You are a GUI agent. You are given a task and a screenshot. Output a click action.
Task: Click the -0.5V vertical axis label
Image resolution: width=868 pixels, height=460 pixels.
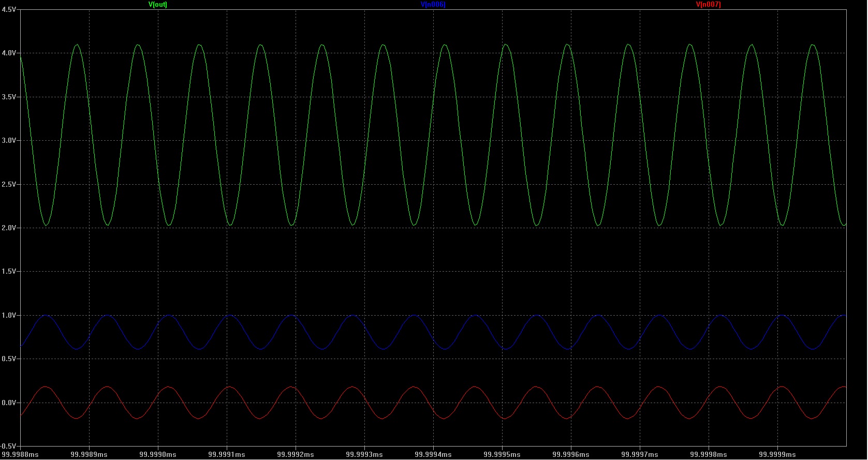9,446
